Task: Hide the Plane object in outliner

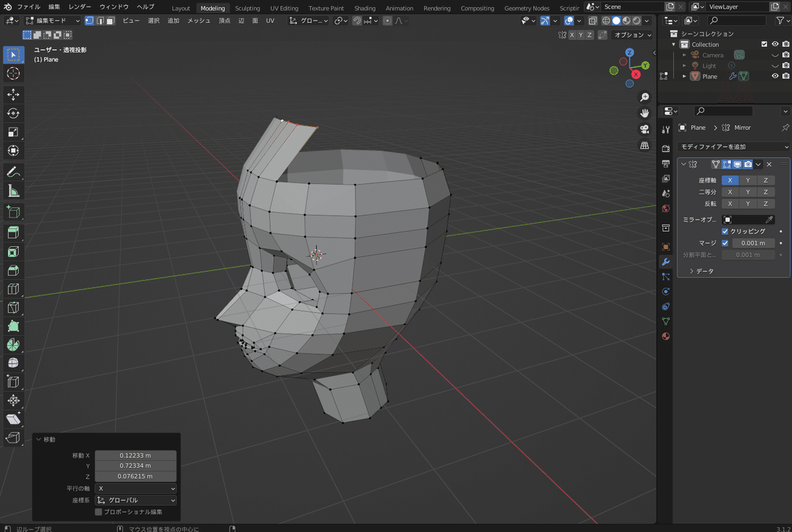Action: pos(775,76)
